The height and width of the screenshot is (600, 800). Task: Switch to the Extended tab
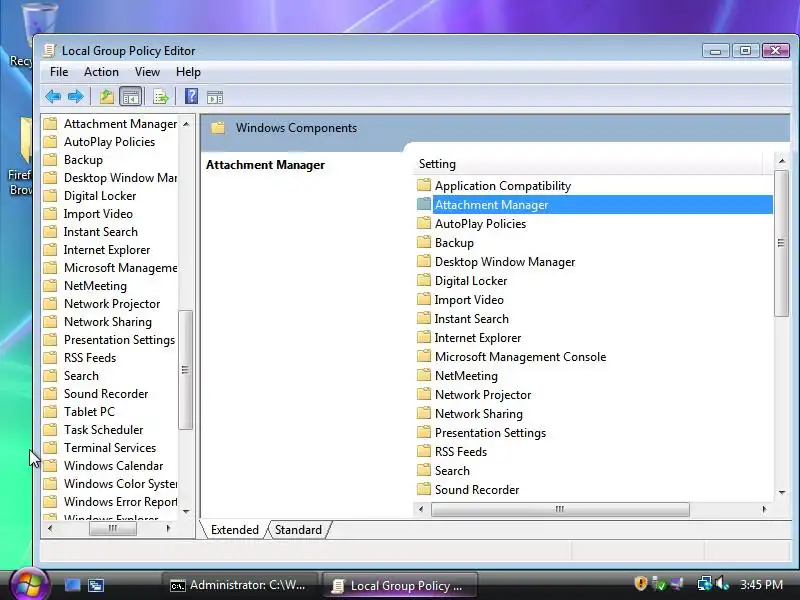(x=235, y=530)
